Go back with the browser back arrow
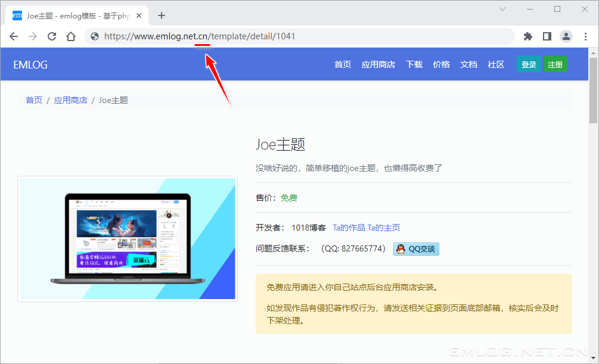The height and width of the screenshot is (364, 599). point(14,36)
